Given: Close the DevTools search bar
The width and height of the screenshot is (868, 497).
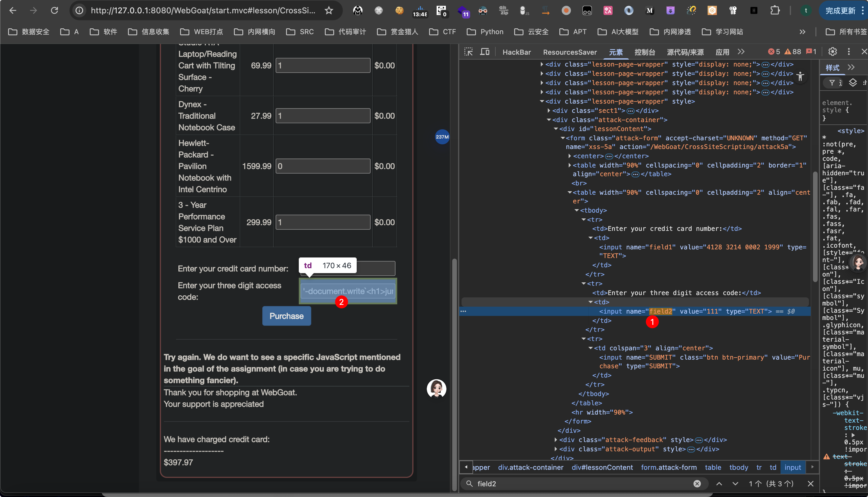Looking at the screenshot, I should (x=811, y=483).
